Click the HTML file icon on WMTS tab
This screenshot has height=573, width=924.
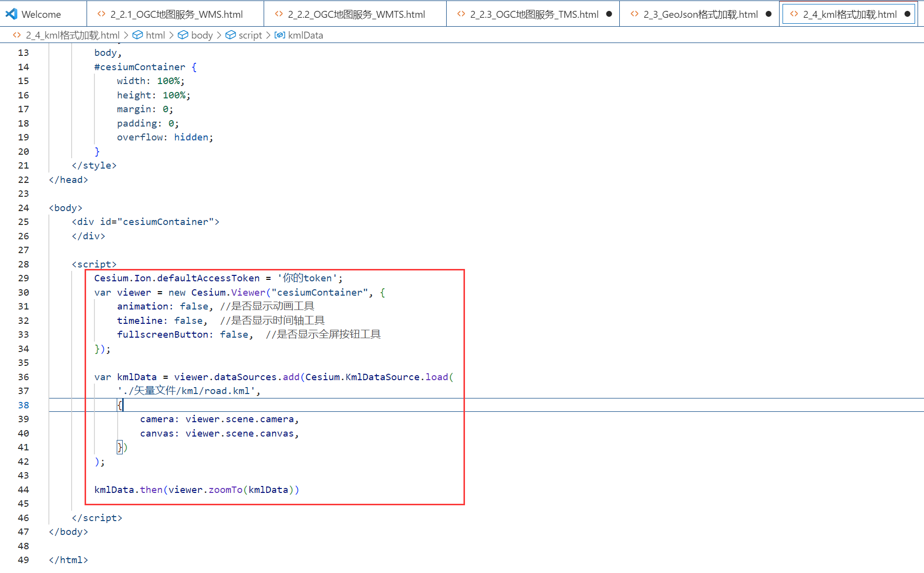click(279, 14)
